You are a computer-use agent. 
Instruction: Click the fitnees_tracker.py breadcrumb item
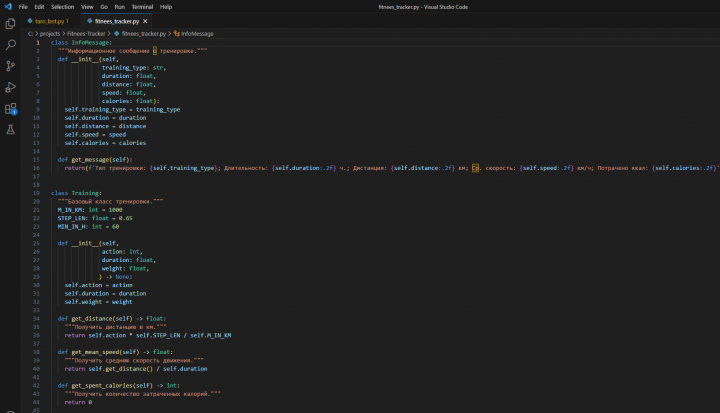144,33
